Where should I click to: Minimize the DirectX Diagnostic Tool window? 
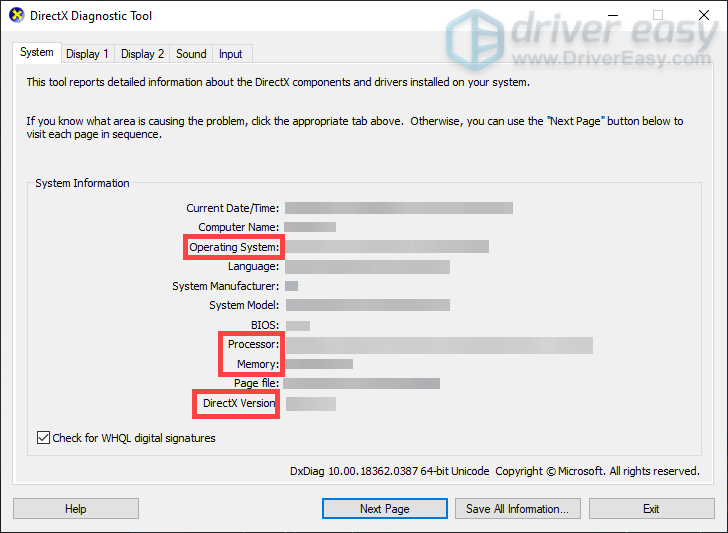[x=613, y=15]
